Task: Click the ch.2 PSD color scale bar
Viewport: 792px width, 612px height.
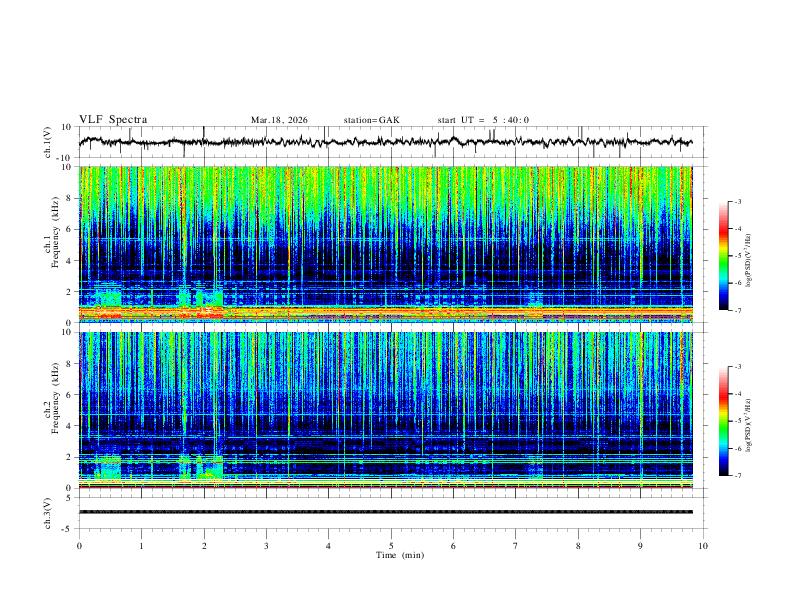Action: (x=723, y=421)
